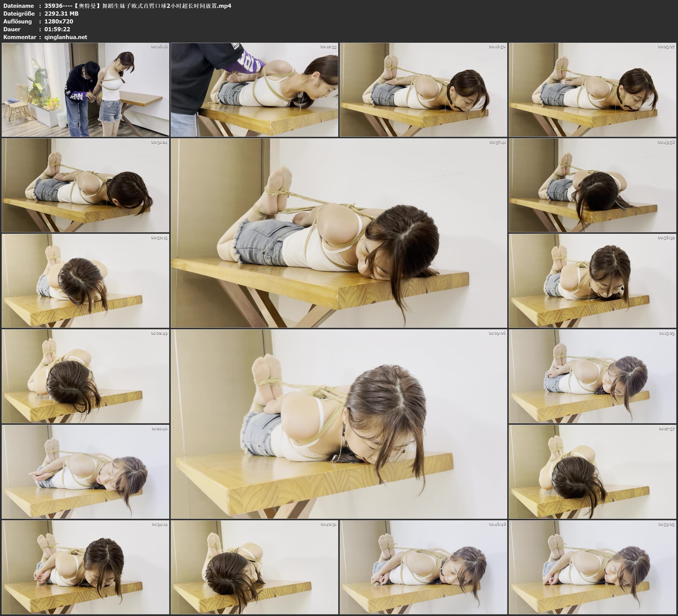Image resolution: width=678 pixels, height=616 pixels.
Task: Click the thumbnail labeled 00:43:58
Action: tap(592, 185)
